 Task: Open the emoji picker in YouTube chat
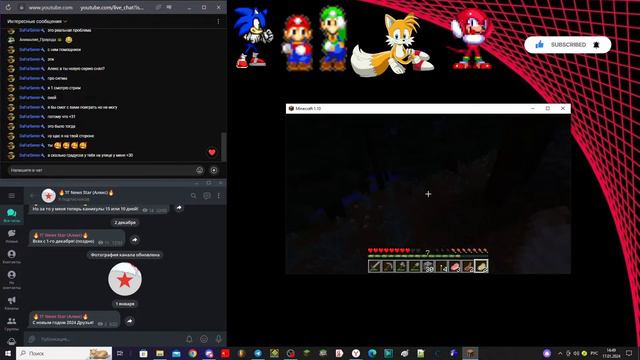click(200, 170)
